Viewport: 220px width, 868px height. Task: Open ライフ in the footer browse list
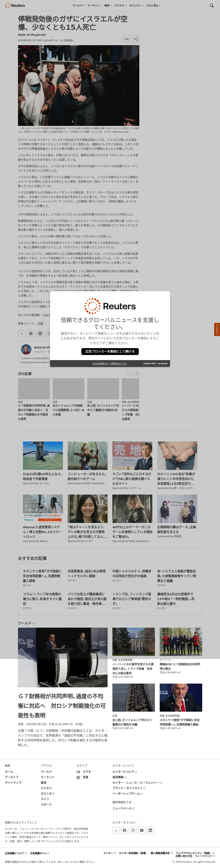tap(45, 799)
